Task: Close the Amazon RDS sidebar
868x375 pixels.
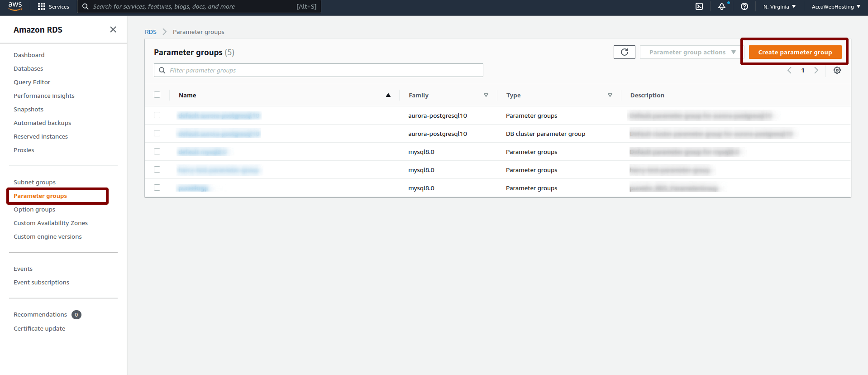Action: [x=113, y=29]
